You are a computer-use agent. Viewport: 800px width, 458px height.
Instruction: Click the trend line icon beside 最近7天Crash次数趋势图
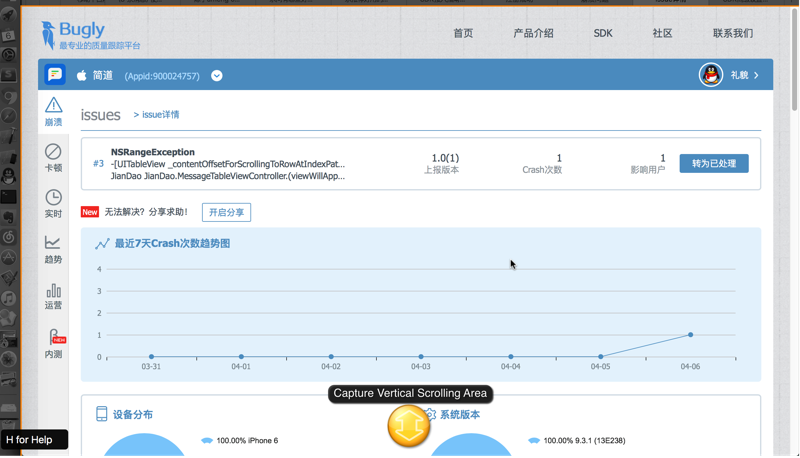(x=102, y=244)
